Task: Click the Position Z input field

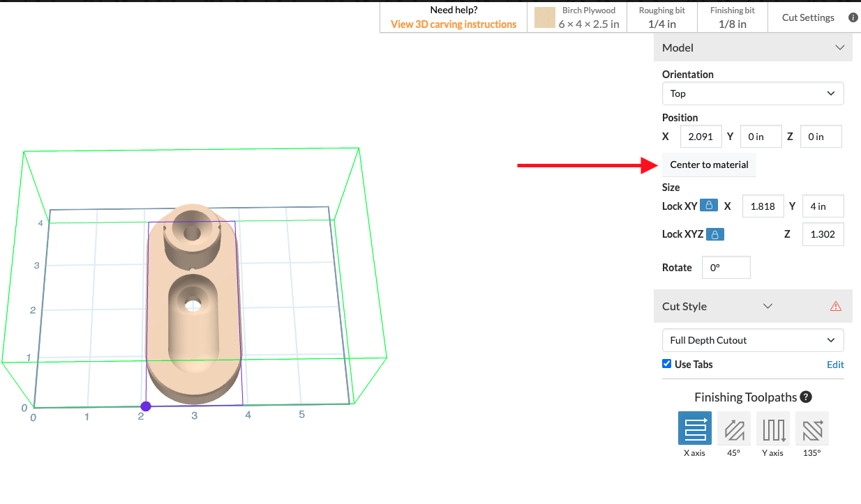Action: [821, 137]
